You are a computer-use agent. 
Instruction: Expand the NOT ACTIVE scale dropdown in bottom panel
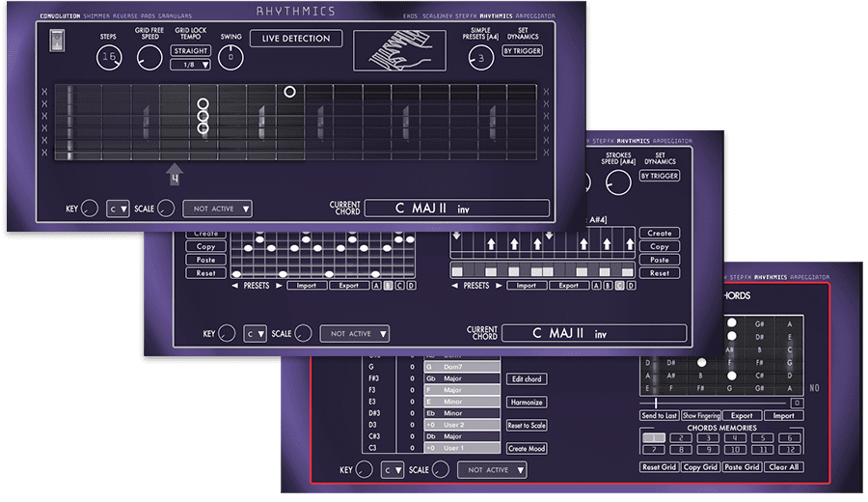[492, 470]
